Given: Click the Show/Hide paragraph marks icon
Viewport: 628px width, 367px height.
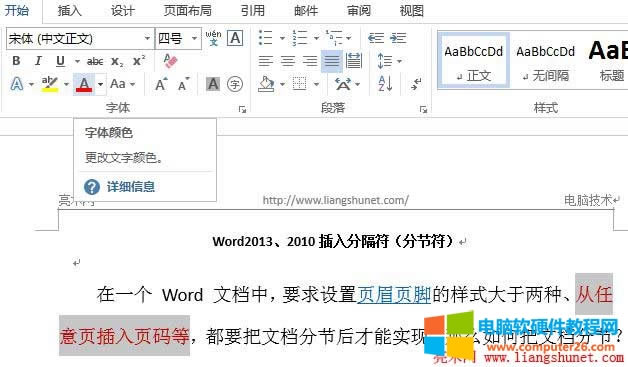Looking at the screenshot, I should (416, 84).
